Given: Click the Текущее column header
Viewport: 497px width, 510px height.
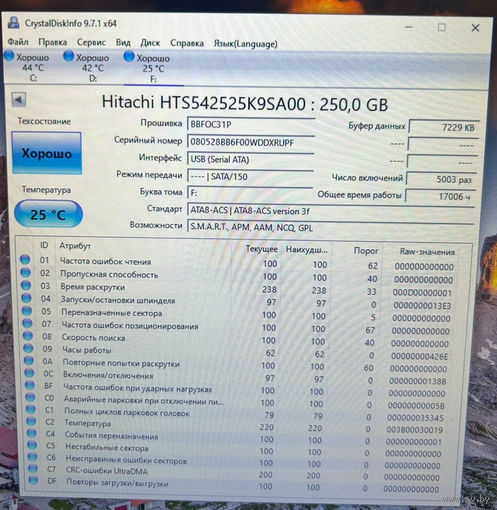Looking at the screenshot, I should coord(261,249).
